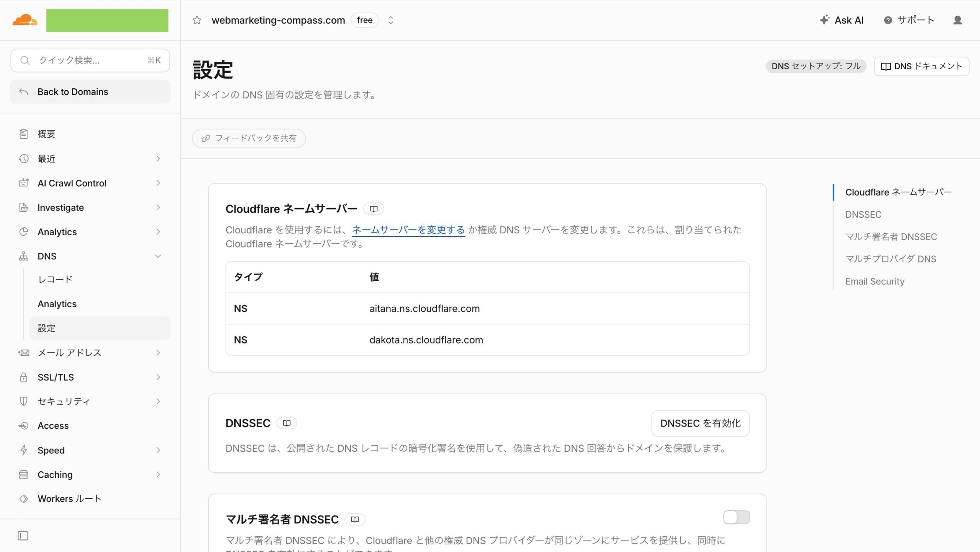
Task: Expand the 最近 menu chevron
Action: click(x=158, y=158)
